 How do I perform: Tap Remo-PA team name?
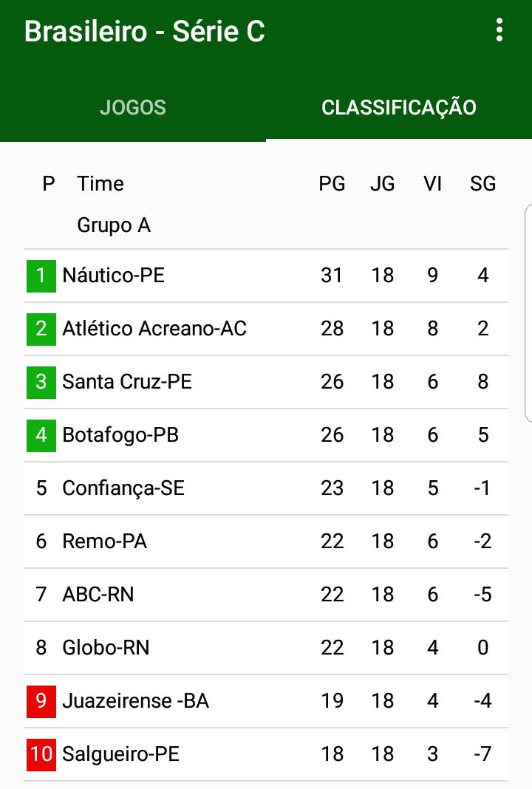coord(104,542)
